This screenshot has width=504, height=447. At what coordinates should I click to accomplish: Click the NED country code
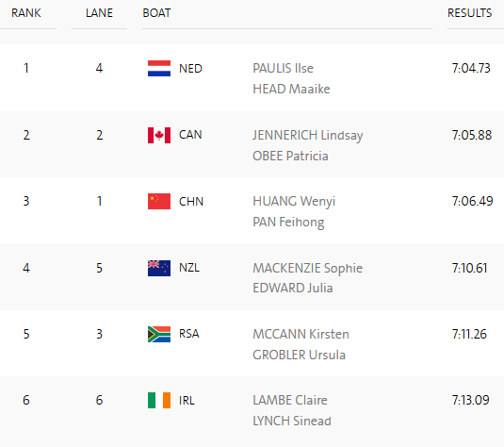pos(190,69)
